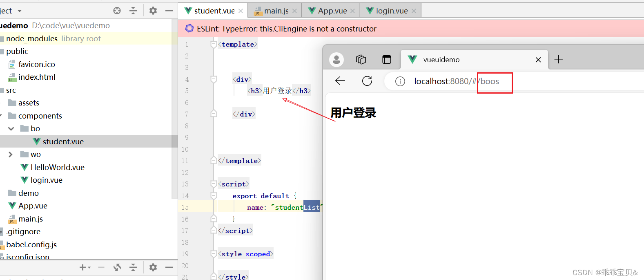Open a new browser tab

559,59
